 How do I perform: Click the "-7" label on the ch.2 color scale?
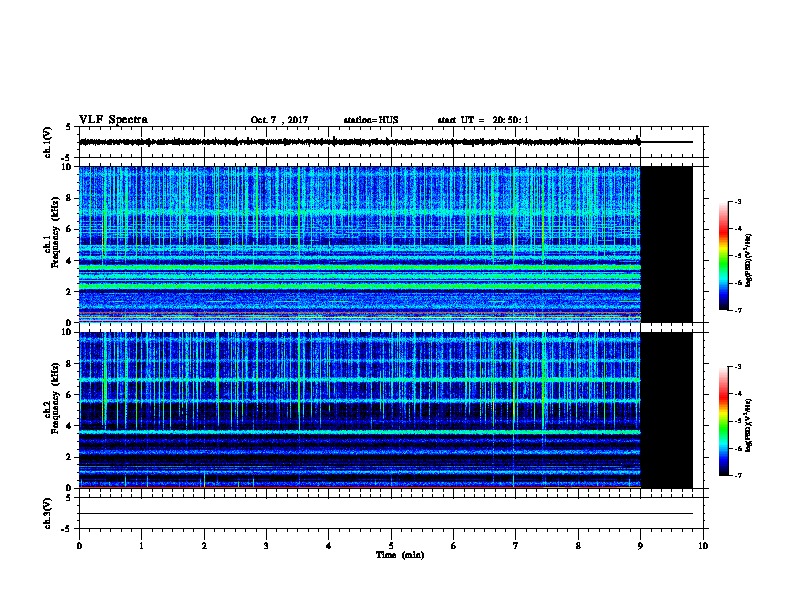738,475
